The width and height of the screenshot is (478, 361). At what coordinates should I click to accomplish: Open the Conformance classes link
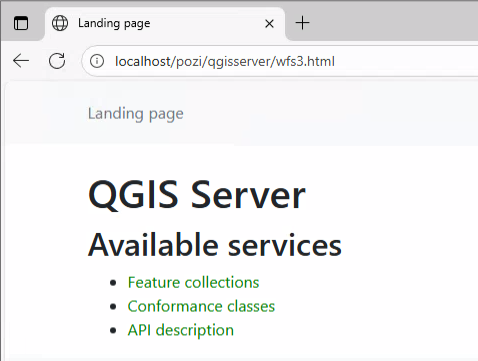click(x=201, y=306)
